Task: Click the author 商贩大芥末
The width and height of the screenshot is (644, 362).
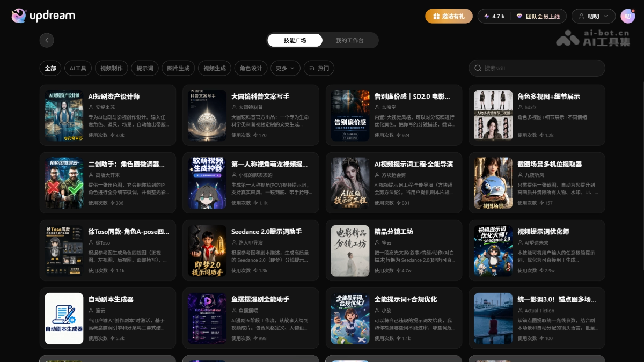Action: click(107, 175)
